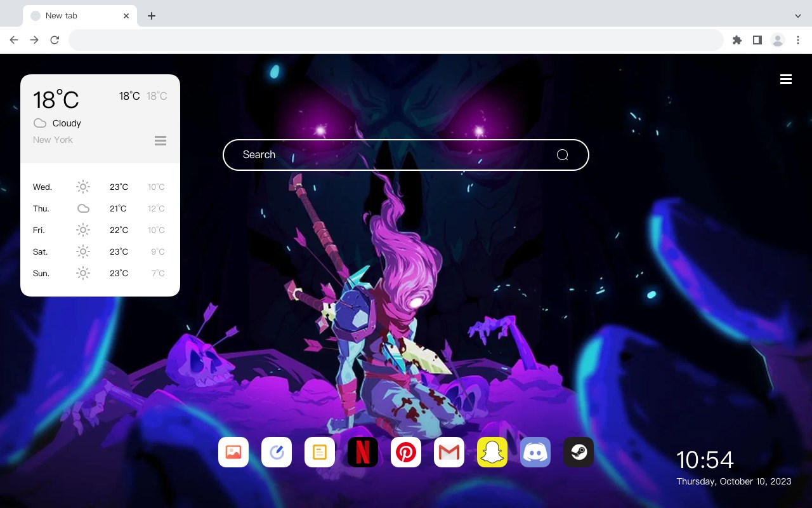Go back to previous page
This screenshot has width=812, height=508.
coord(14,40)
